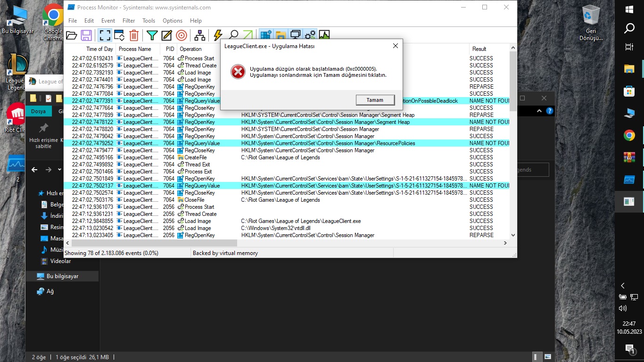Click the 'Showing 78 of 2.183.086 events' status text
The image size is (644, 362).
point(111,253)
